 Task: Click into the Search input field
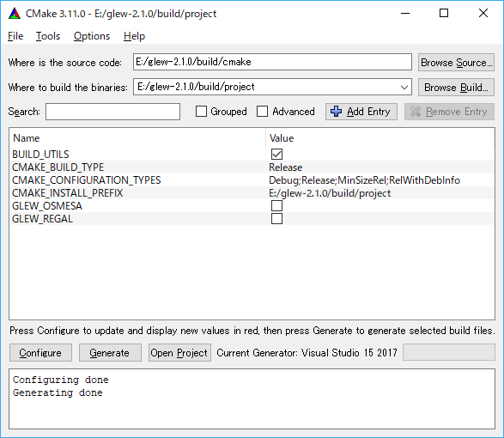(x=112, y=112)
